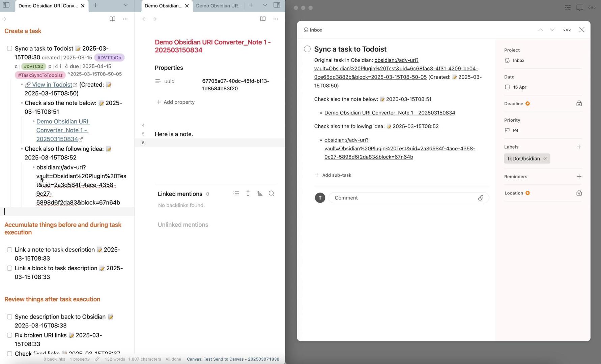Change the date '15 Apr'

click(543, 87)
